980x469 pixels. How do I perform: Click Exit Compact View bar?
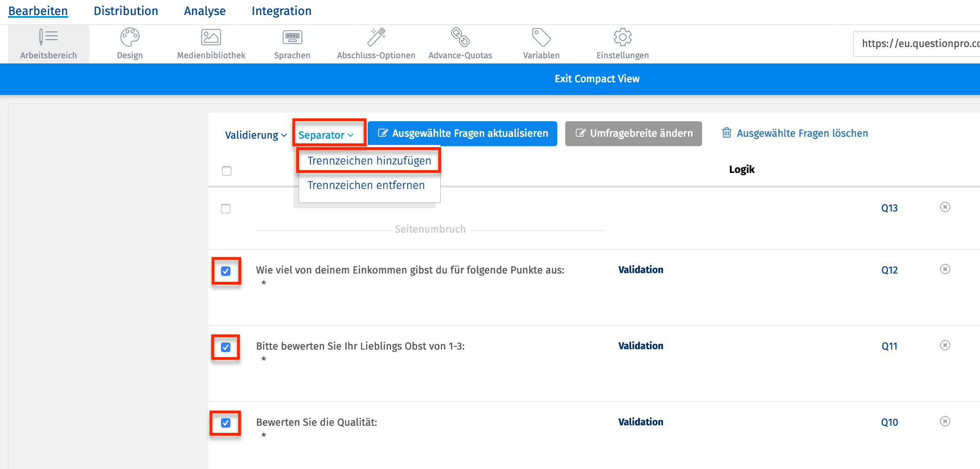597,79
